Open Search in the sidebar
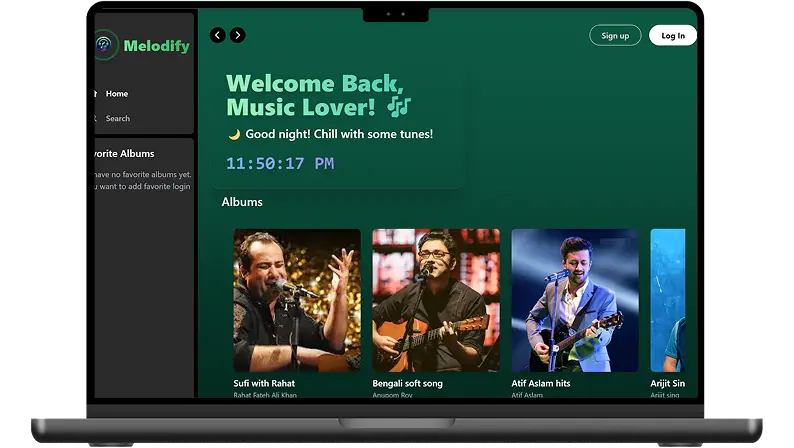The image size is (794, 448). pos(118,118)
